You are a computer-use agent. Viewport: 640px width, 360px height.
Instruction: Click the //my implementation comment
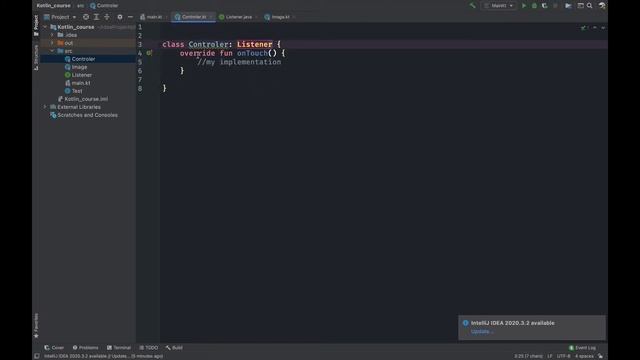pos(239,62)
